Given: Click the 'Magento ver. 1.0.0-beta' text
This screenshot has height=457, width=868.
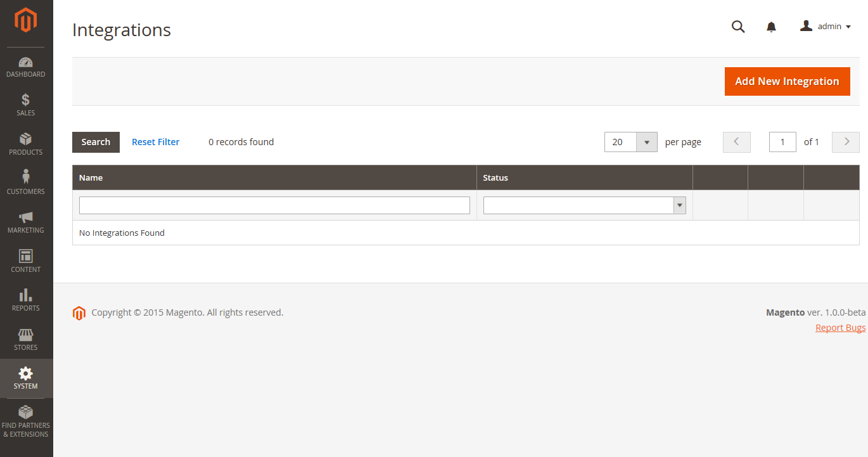Looking at the screenshot, I should click(815, 312).
